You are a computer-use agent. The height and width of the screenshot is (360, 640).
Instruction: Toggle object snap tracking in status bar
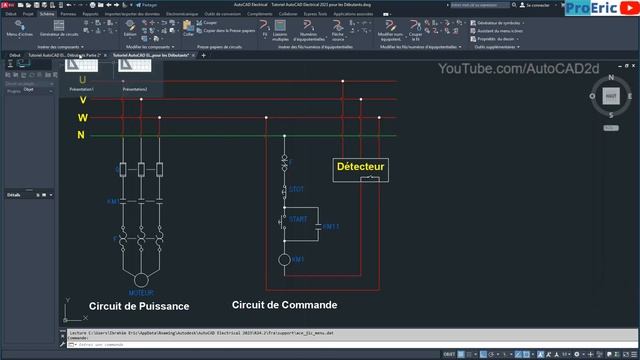[x=518, y=354]
